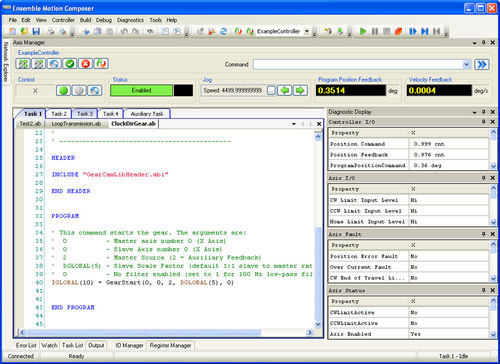This screenshot has height=364, width=500.
Task: Click the jog Speed value field
Action: 234,90
